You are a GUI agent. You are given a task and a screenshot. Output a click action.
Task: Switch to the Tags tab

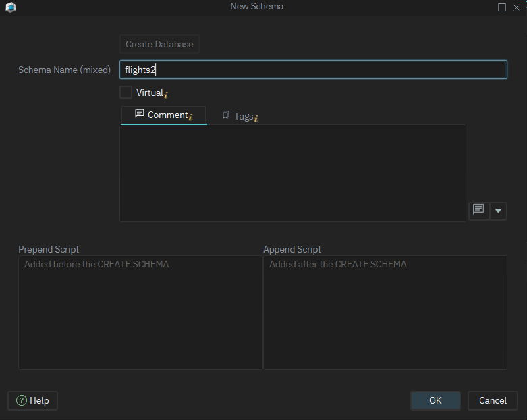coord(240,116)
